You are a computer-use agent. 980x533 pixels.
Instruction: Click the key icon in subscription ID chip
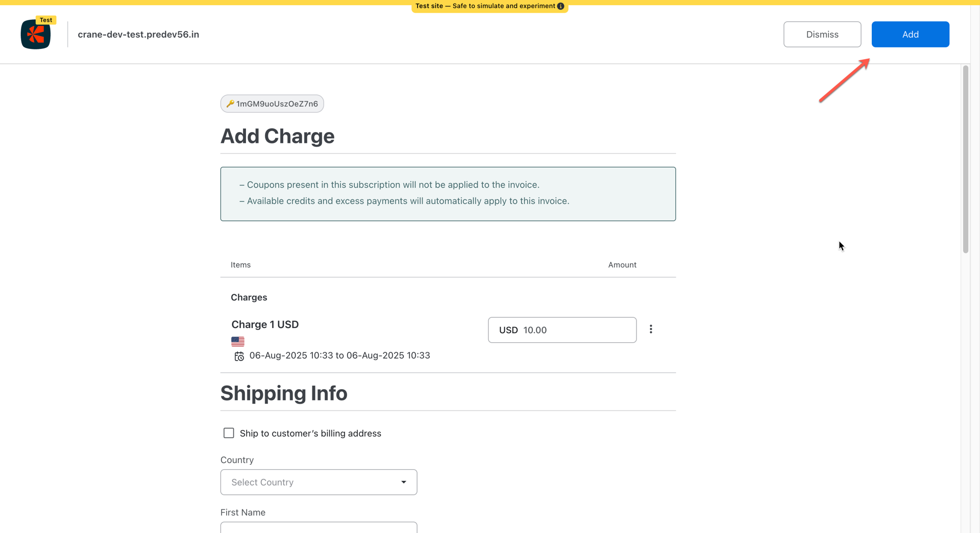coord(230,104)
